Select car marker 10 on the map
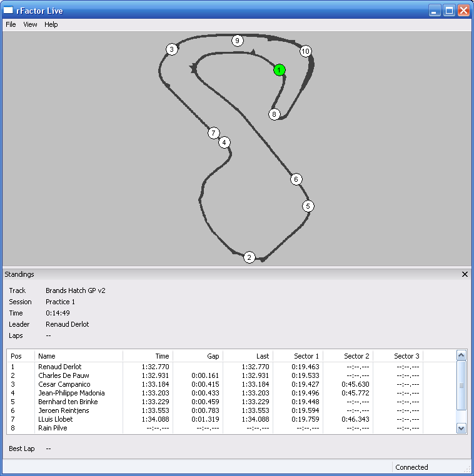This screenshot has width=474, height=476. [305, 51]
